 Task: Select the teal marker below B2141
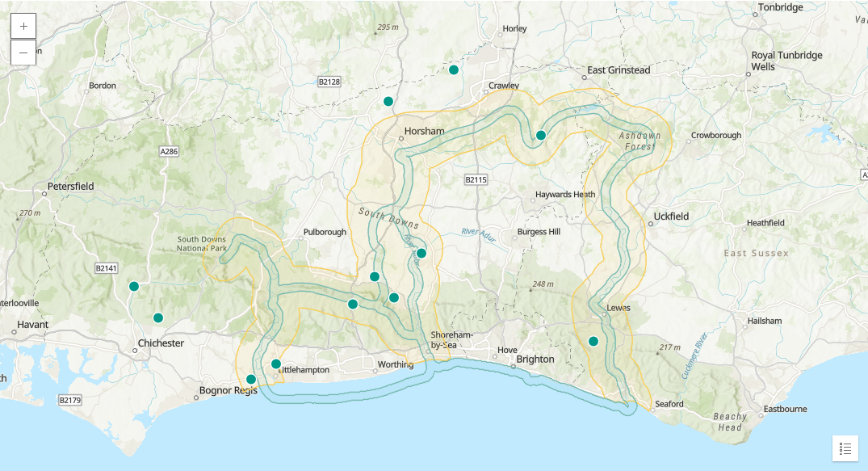coord(134,287)
